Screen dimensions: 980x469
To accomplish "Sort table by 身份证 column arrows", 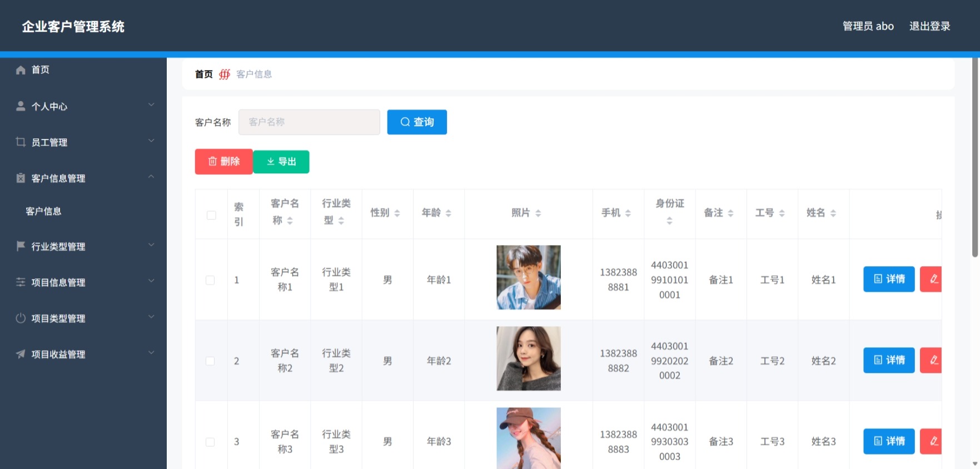I will click(669, 221).
